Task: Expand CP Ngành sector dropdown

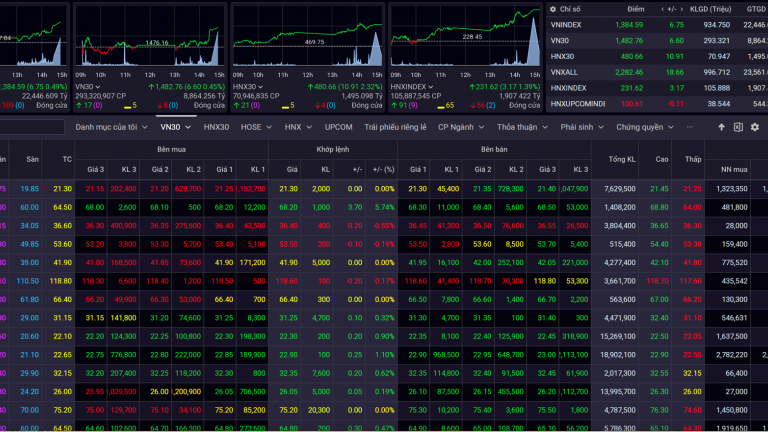Action: [461, 127]
